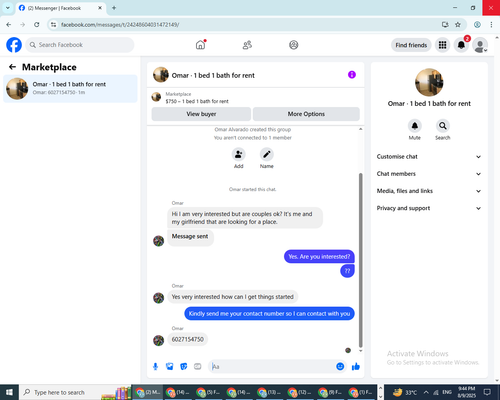500x400 pixels.
Task: Search in conversation magnifier icon
Action: [x=443, y=126]
